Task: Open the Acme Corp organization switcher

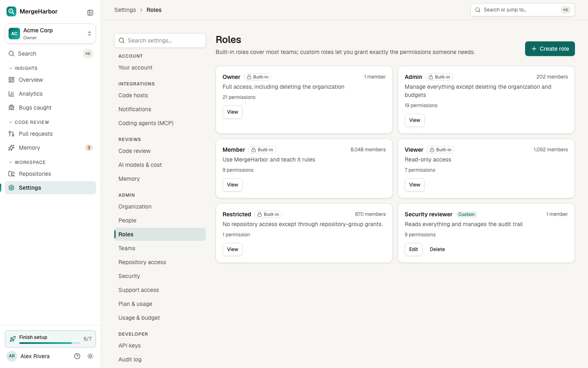Action: pyautogui.click(x=51, y=34)
